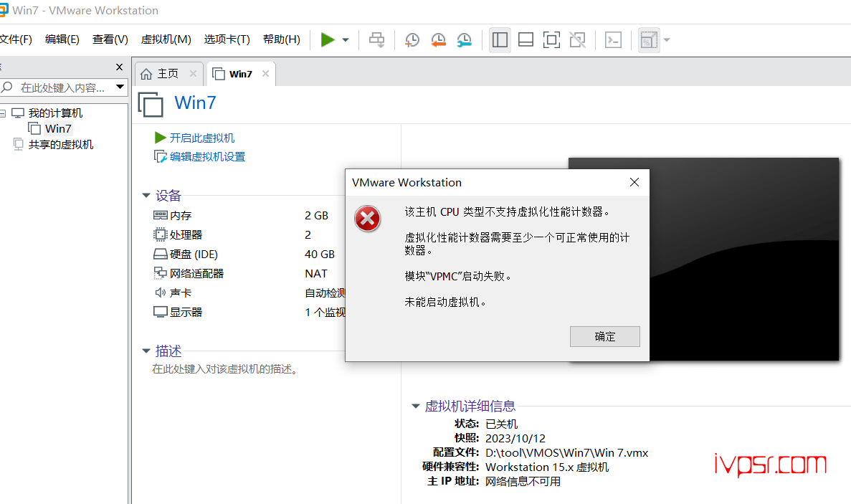
Task: Select the 处理器 device row
Action: coord(249,235)
